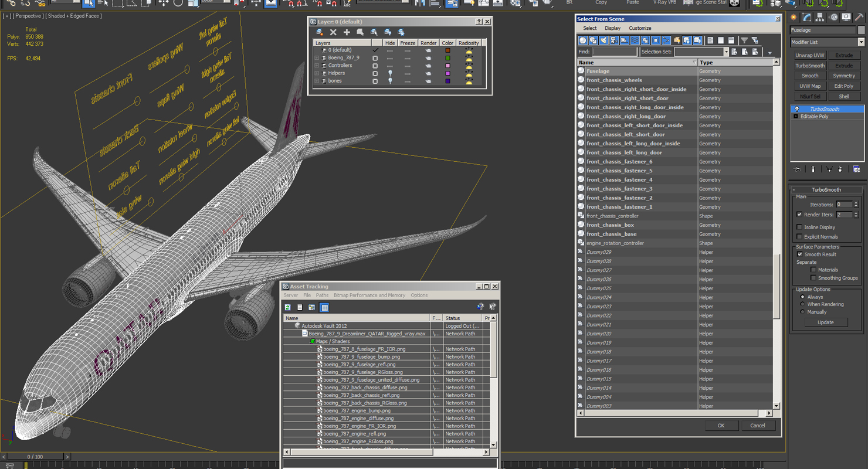Toggle Display Cameras filter in Select From Scene
This screenshot has width=868, height=469.
tap(614, 40)
